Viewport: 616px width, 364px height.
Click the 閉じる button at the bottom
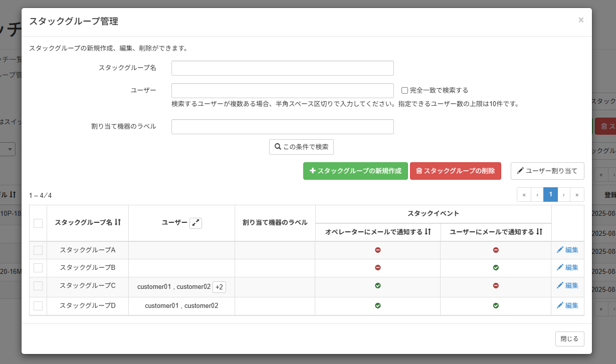pyautogui.click(x=569, y=338)
